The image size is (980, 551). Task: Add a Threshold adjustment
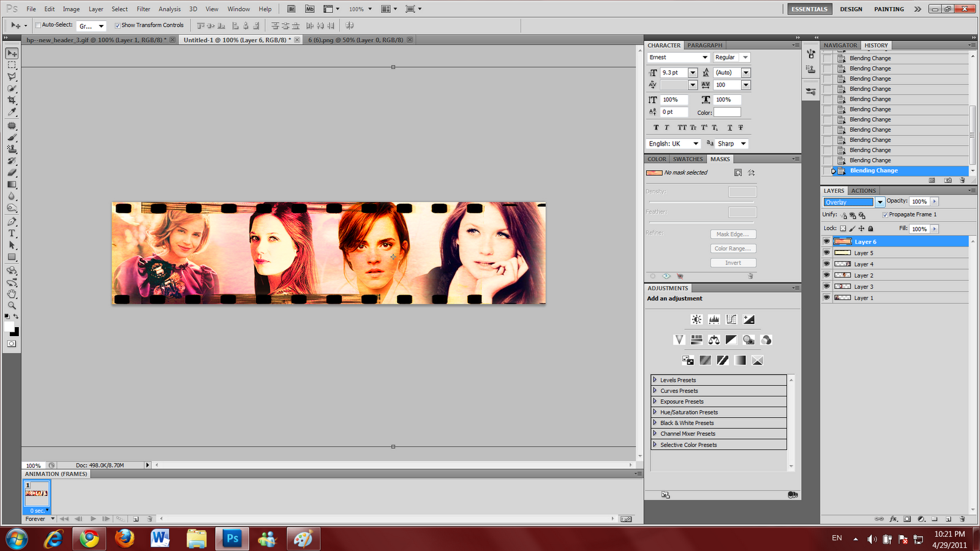coord(723,361)
